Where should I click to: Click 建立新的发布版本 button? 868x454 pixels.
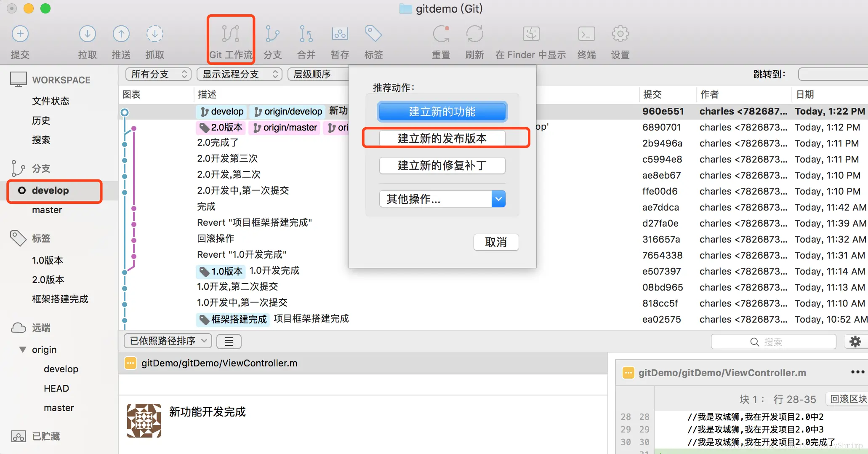[442, 138]
